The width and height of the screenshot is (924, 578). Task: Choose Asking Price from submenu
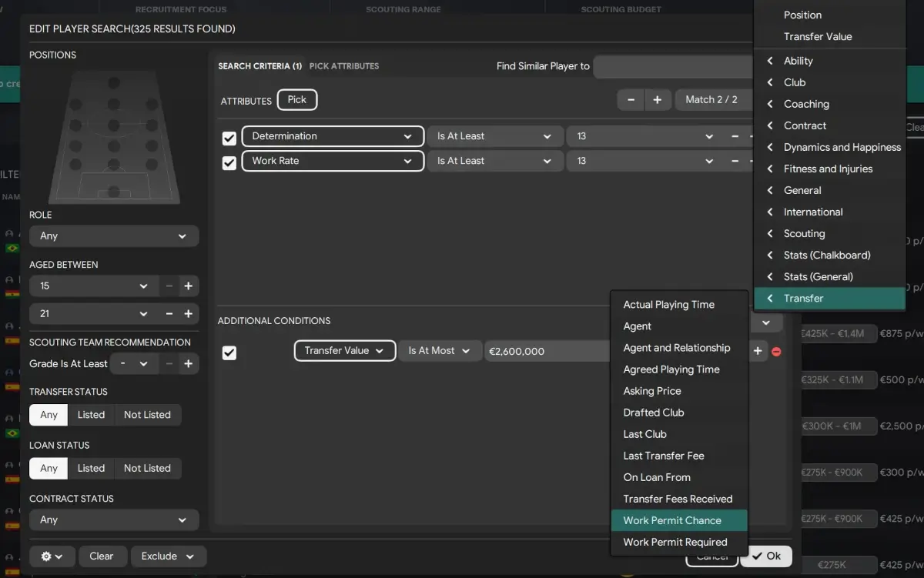coord(679,391)
